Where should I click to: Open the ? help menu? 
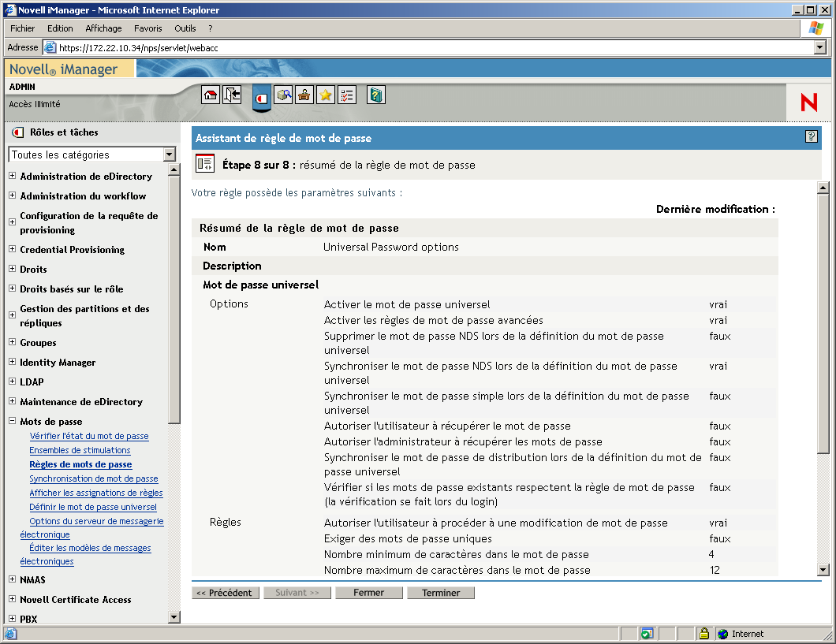(x=210, y=28)
